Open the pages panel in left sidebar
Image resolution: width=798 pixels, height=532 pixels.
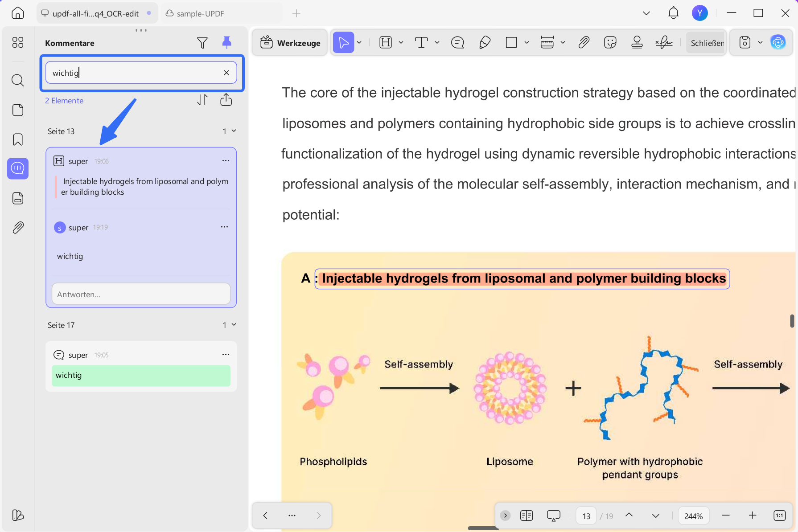click(18, 110)
